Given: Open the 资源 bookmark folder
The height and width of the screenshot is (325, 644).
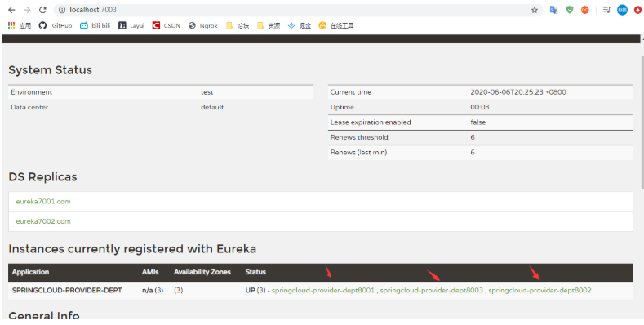Looking at the screenshot, I should (x=269, y=25).
